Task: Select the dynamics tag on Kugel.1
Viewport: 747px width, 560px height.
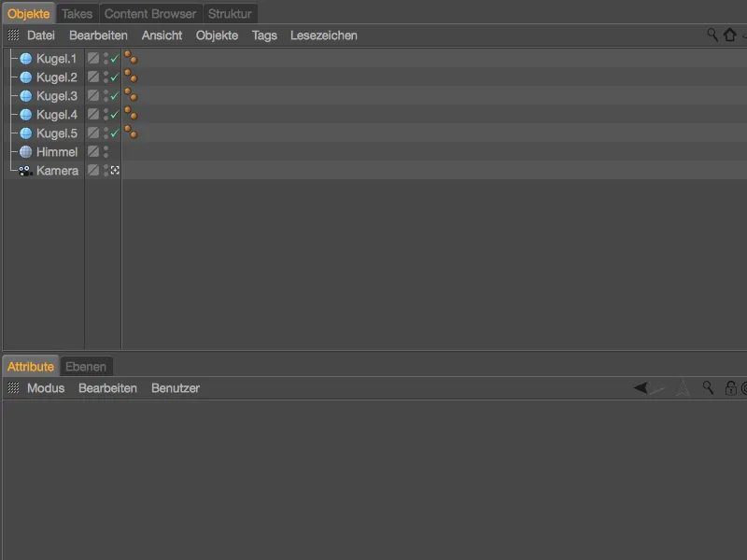Action: [131, 58]
